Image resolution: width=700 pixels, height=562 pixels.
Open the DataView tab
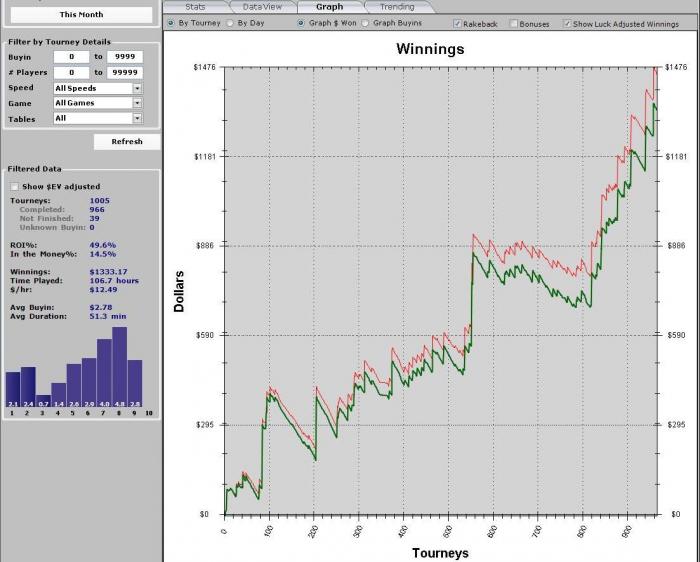[262, 7]
